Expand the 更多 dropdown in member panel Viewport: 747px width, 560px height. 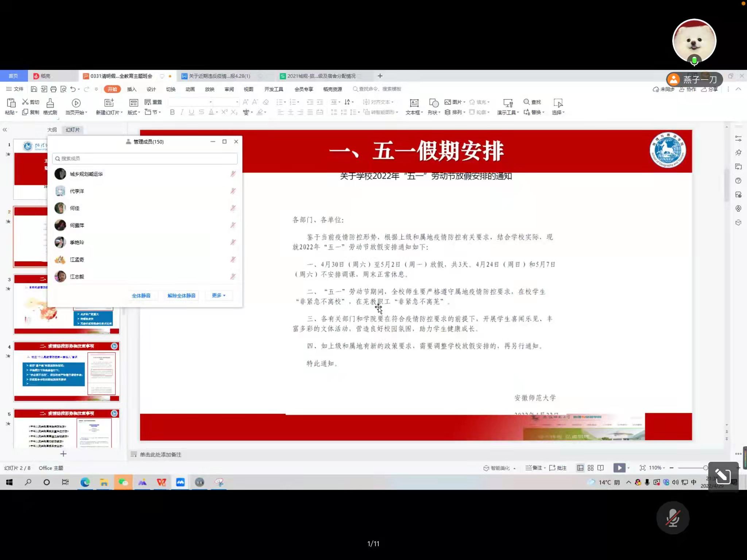[218, 295]
